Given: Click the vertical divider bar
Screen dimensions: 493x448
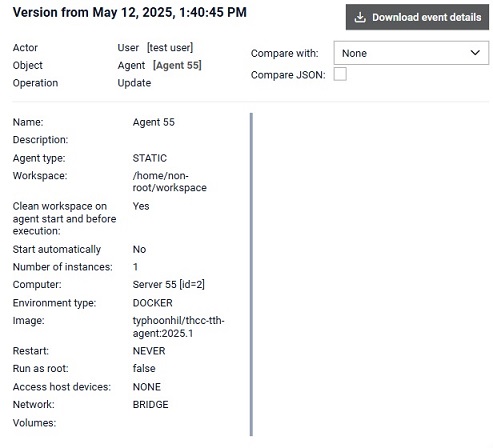Looking at the screenshot, I should pos(251,274).
